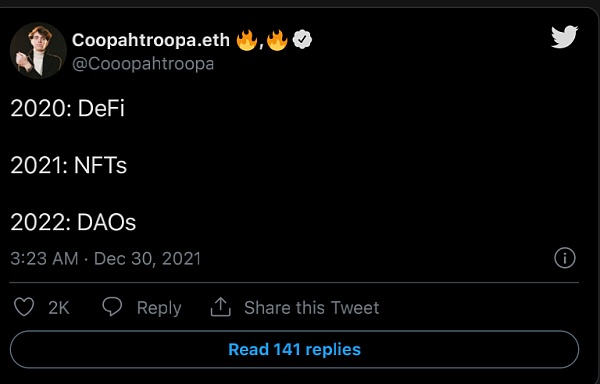
Task: Click the Read 141 replies button
Action: click(x=294, y=350)
